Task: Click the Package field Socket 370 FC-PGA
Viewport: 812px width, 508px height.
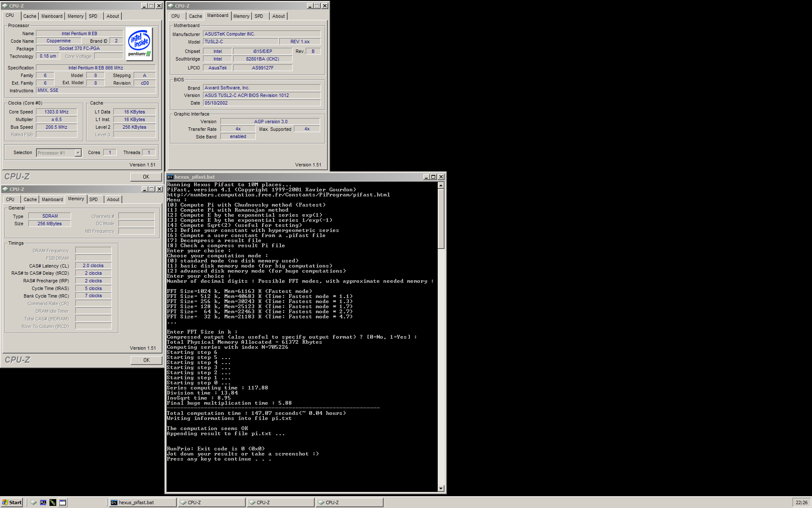Action: pos(80,49)
